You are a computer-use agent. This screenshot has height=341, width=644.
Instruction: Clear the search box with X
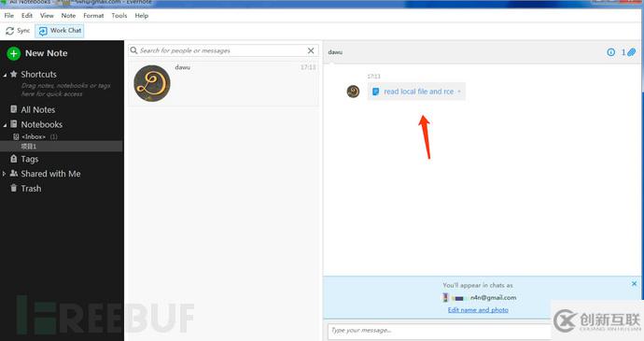(x=311, y=50)
